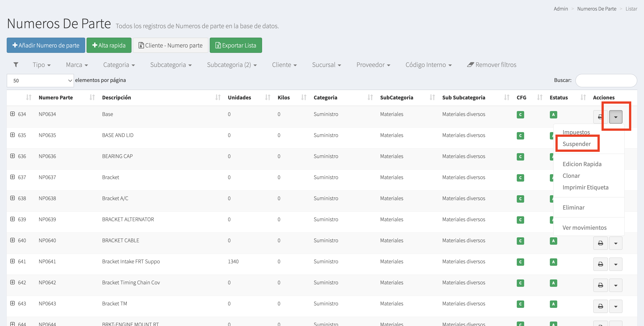Open elements per page selector showing 50
Screen dimensions: 644x326
pos(40,80)
